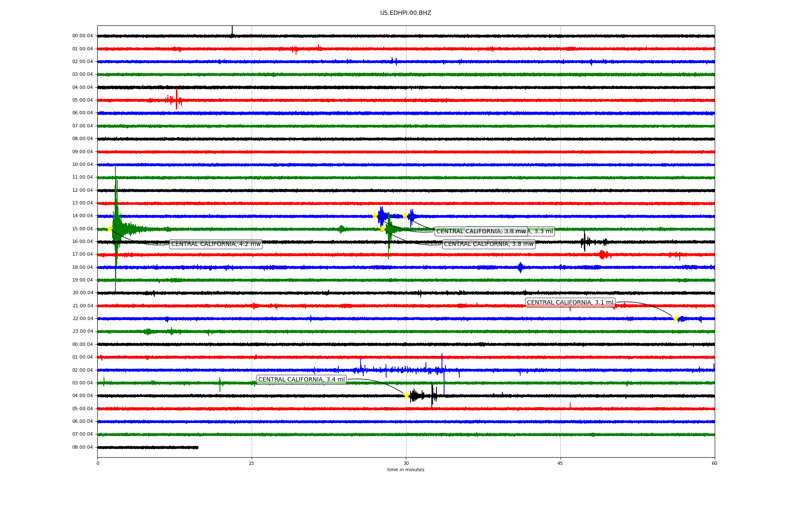Click the yellow star on the 04:00:04 black trace
Viewport: 812px width, 508px height.
[406, 395]
